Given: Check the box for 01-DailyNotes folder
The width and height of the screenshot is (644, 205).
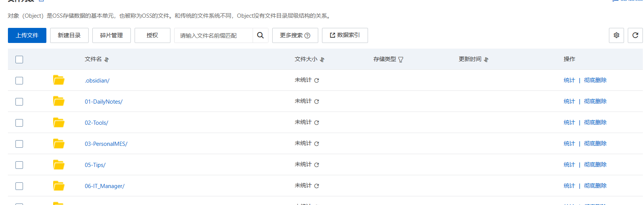Looking at the screenshot, I should [x=19, y=102].
